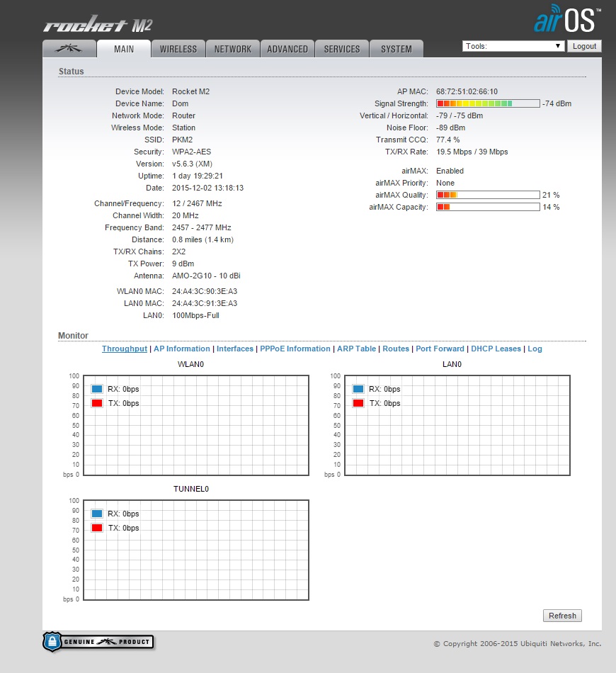
Task: Switch to the WIRELESS tab
Action: pyautogui.click(x=178, y=48)
